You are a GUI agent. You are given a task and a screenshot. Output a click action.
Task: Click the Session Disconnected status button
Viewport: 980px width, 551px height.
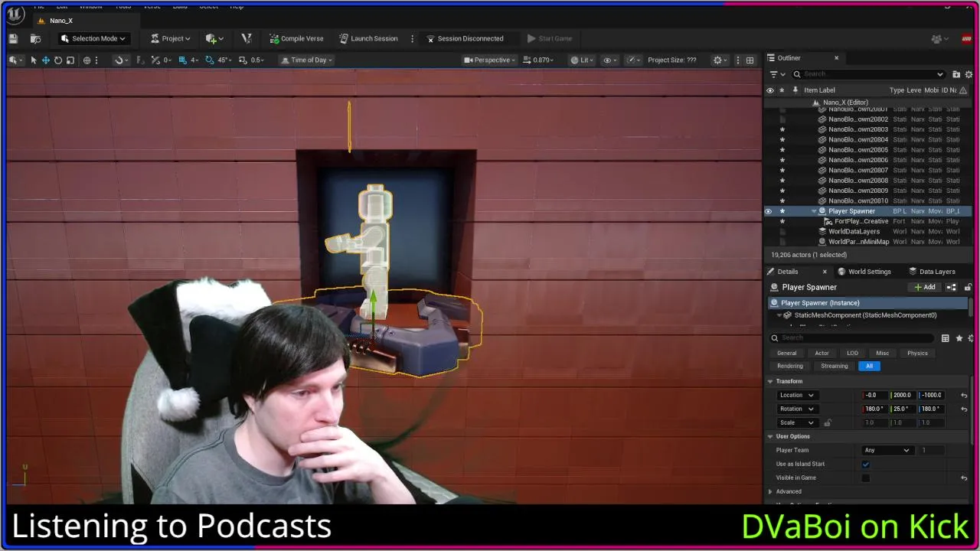(x=465, y=38)
